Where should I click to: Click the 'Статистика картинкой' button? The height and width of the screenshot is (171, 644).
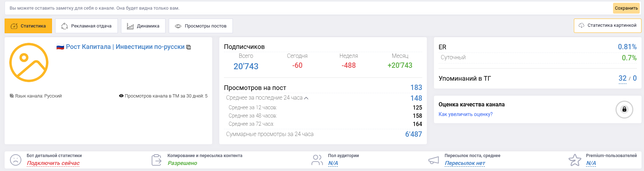(607, 25)
